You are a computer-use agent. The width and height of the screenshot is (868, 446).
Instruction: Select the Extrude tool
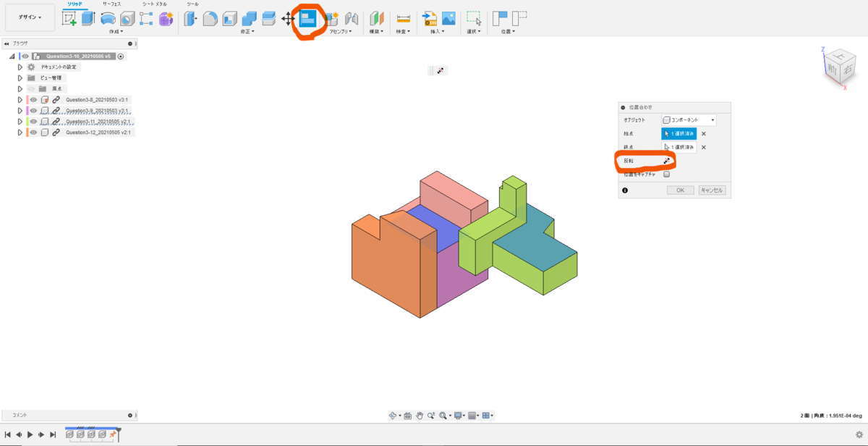pos(88,19)
